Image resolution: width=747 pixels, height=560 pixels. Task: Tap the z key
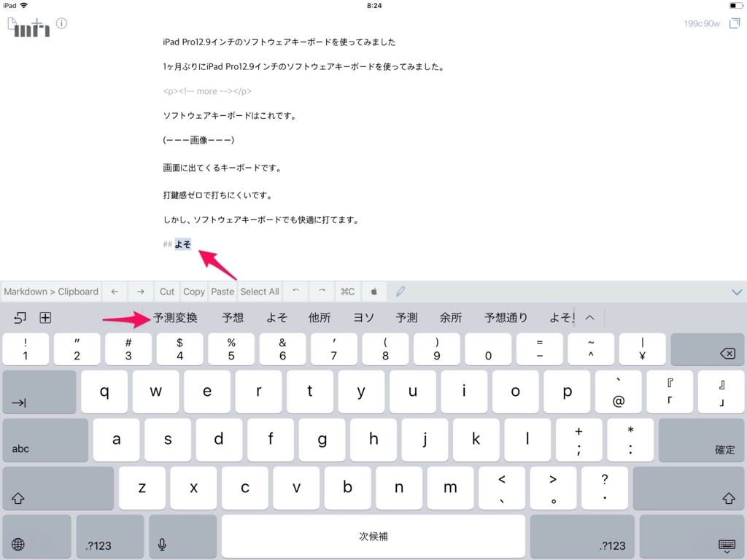click(142, 488)
